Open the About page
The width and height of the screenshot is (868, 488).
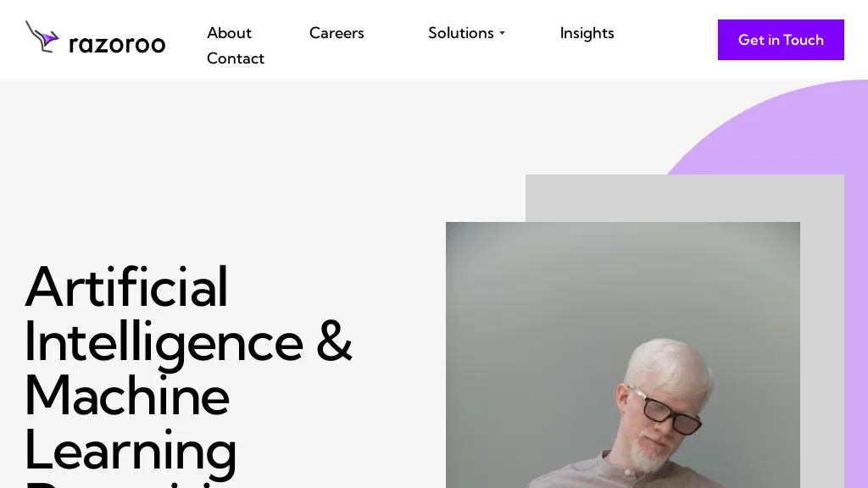(229, 33)
